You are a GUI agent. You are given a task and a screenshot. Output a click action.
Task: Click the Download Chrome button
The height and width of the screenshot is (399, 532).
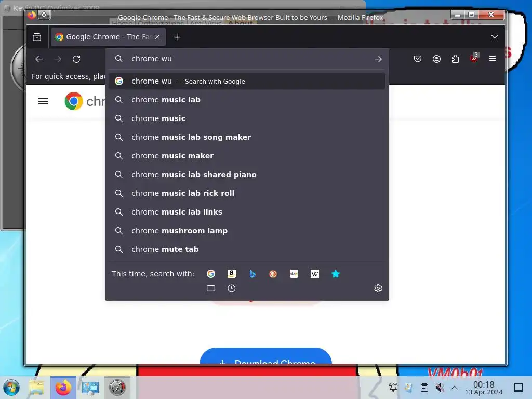[265, 356]
